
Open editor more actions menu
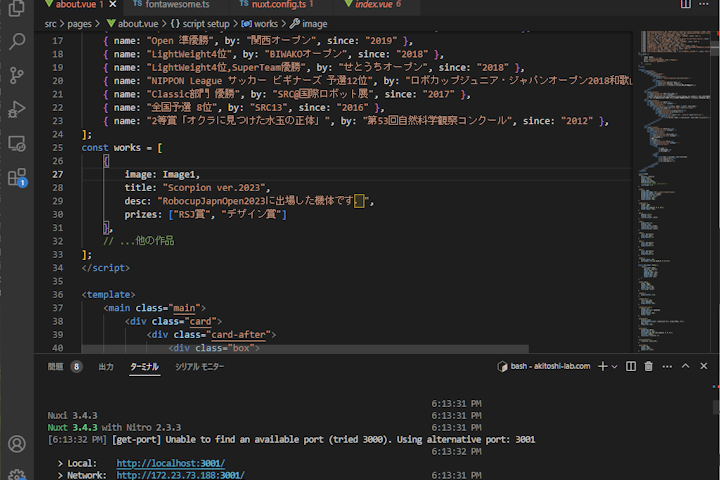(x=704, y=4)
